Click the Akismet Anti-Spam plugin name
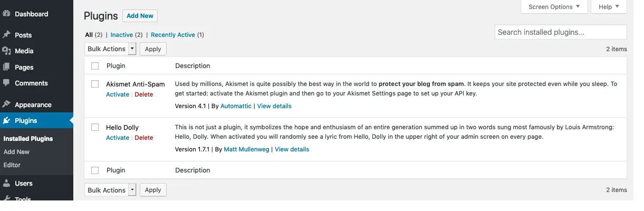The image size is (644, 211). pos(136,84)
